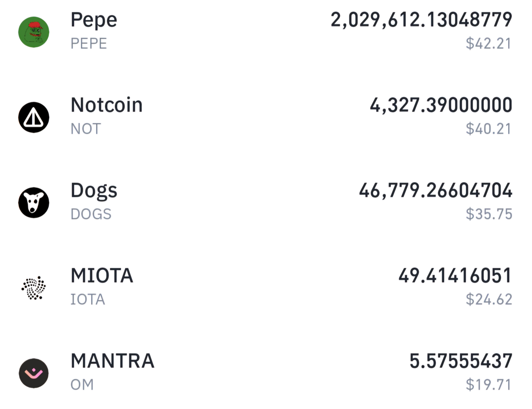Select the DOGS ticker symbol label
The height and width of the screenshot is (409, 532).
point(91,214)
